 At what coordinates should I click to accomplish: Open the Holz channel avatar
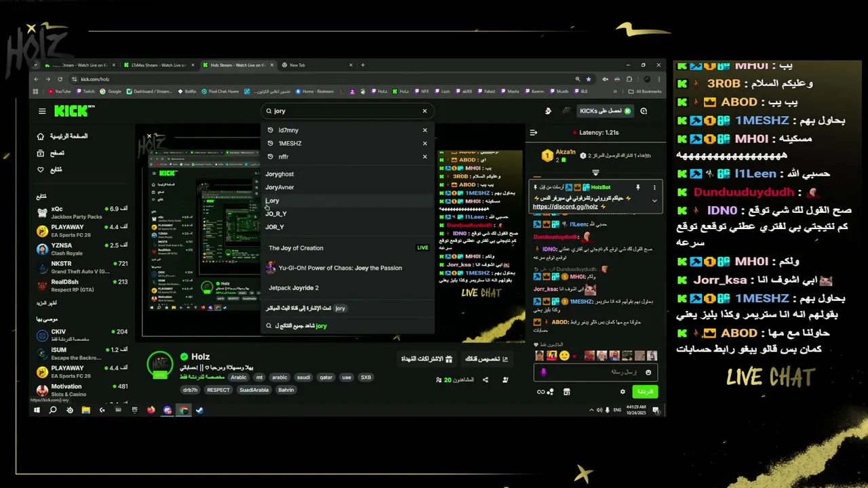coord(160,364)
